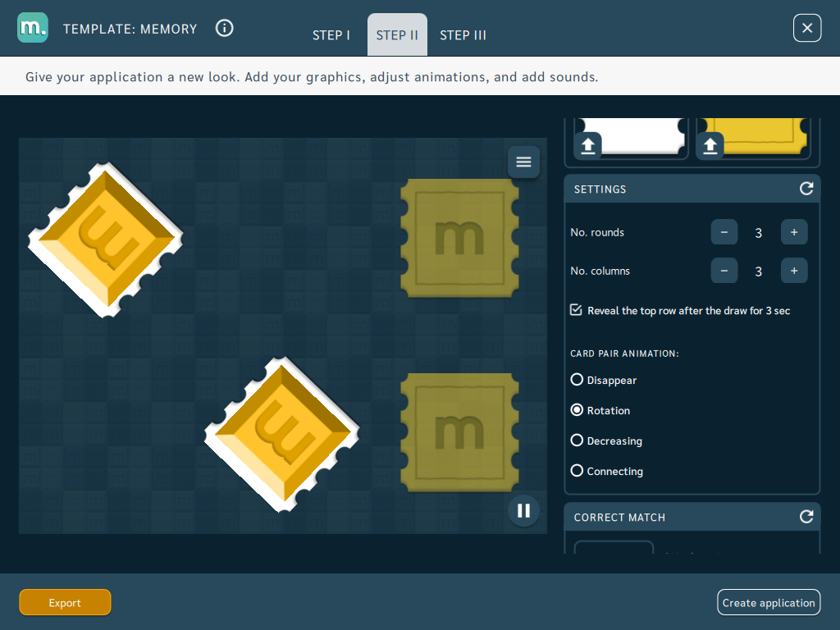This screenshot has height=630, width=840.
Task: Choose the Decreasing animation option
Action: click(x=577, y=441)
